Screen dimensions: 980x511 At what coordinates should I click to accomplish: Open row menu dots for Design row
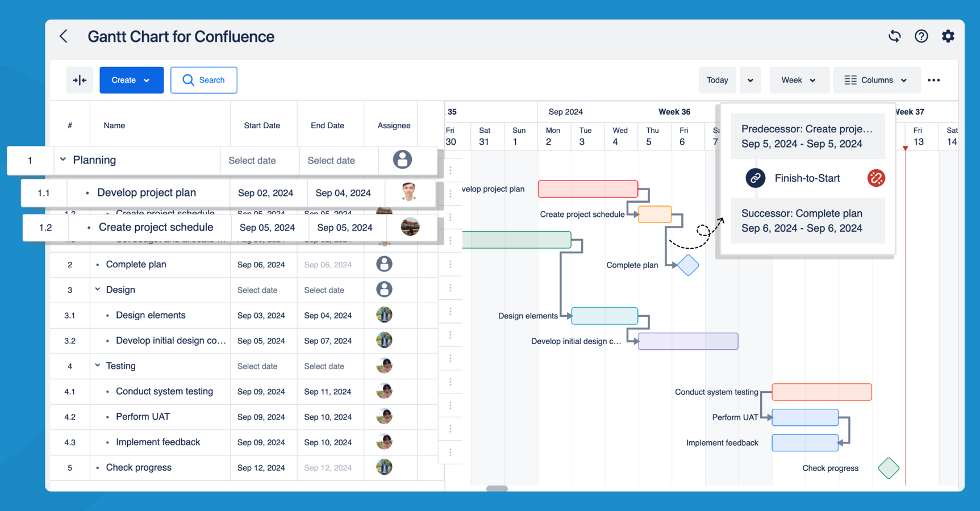coord(451,288)
